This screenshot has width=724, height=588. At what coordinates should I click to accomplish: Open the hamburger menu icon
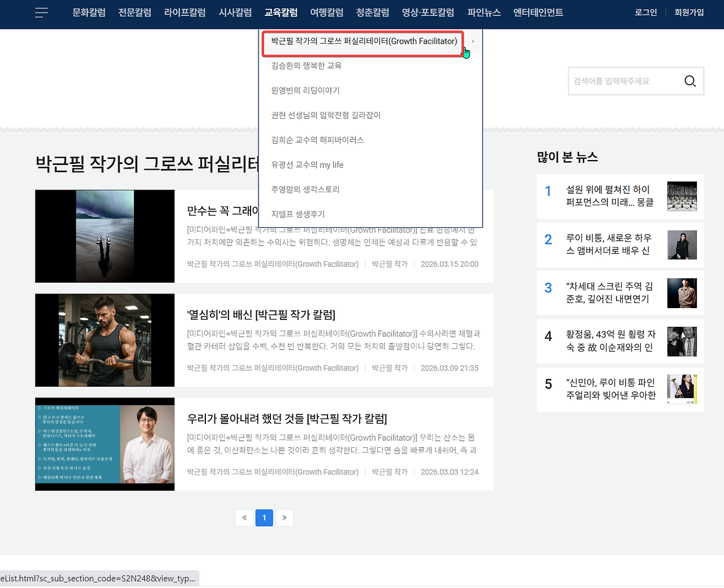pyautogui.click(x=41, y=12)
